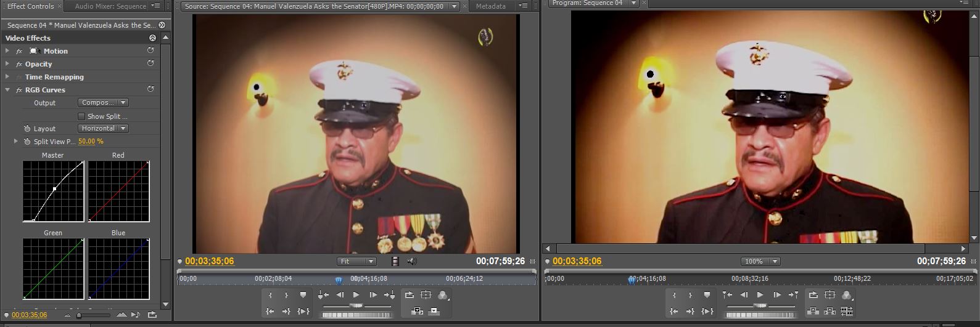Click Set In Point in Source monitor
980x327 pixels.
[270, 296]
